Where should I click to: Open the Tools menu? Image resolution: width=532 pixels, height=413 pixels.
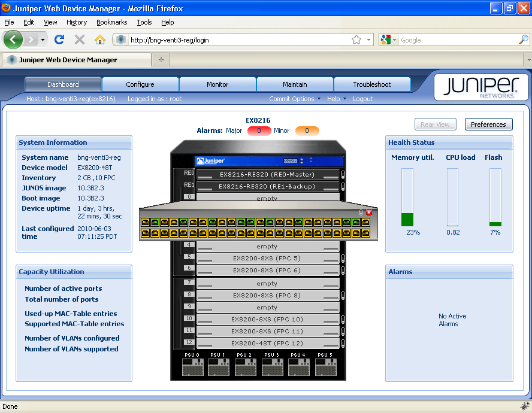144,22
